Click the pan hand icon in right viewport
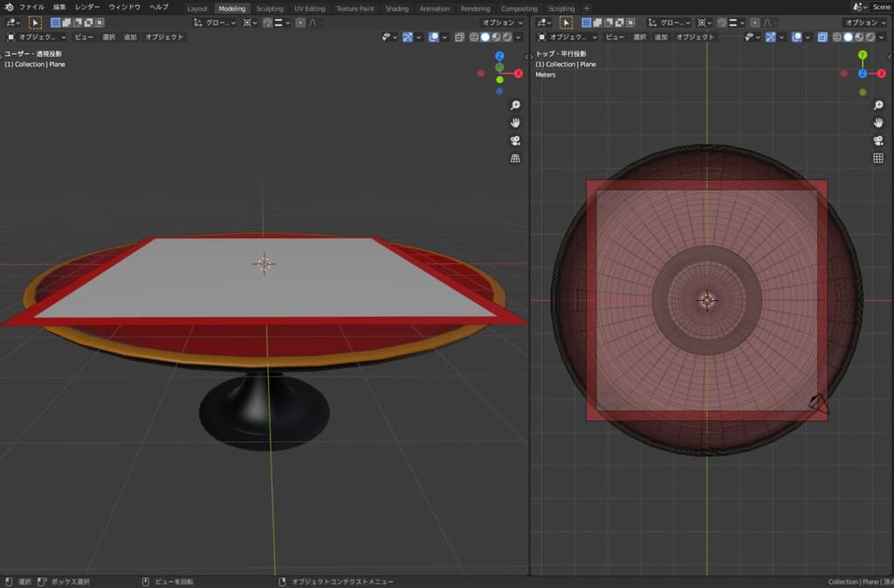This screenshot has width=894, height=588. [878, 122]
